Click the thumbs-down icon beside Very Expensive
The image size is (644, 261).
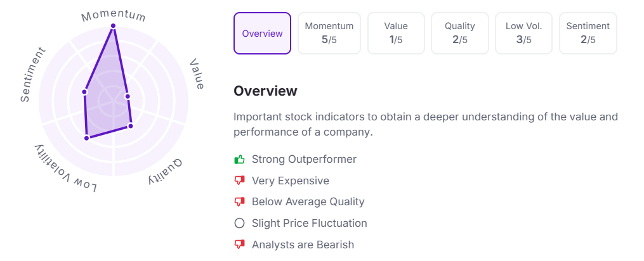(239, 181)
